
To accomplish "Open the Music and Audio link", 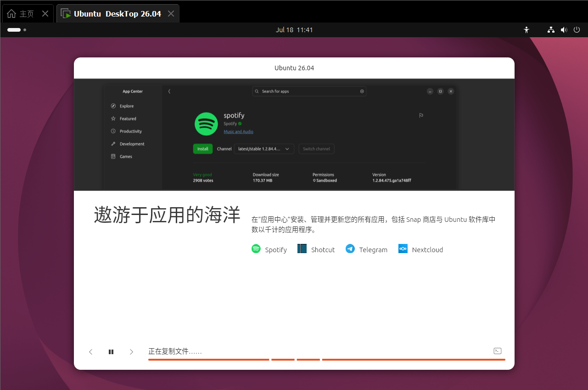I will [238, 132].
